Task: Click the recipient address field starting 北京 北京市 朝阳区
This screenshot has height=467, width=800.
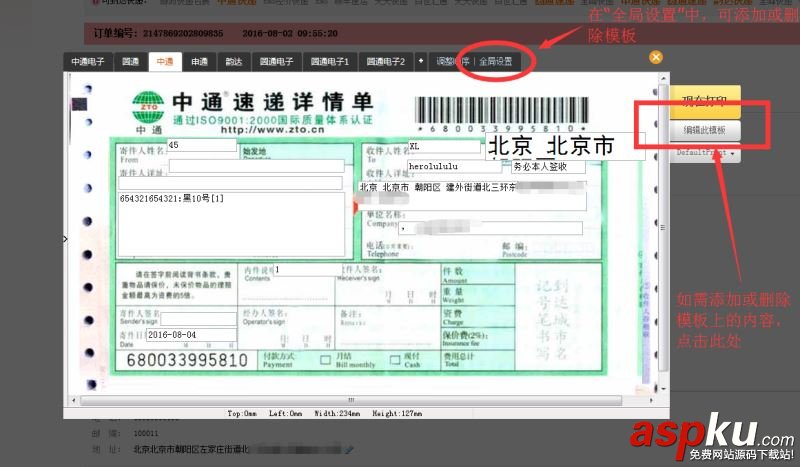Action: 472,195
